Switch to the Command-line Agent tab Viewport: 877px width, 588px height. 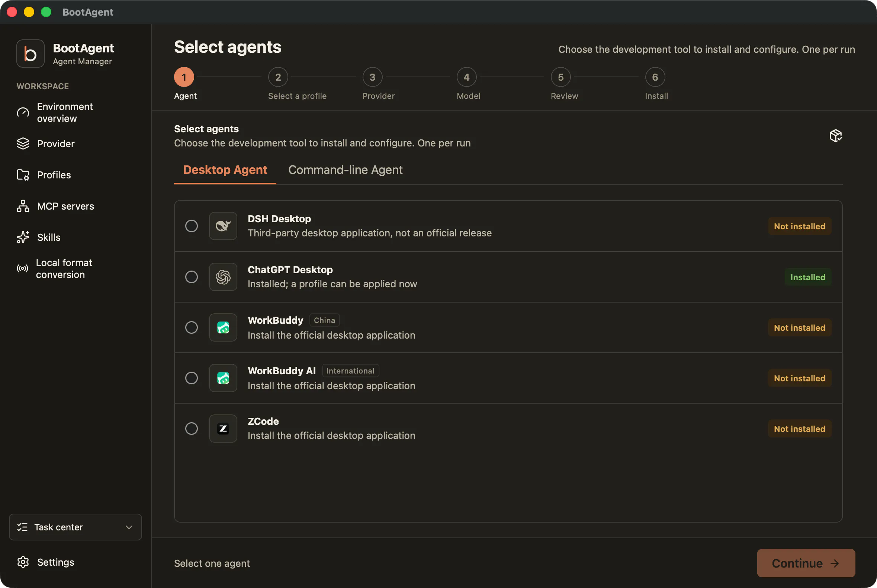(x=345, y=170)
